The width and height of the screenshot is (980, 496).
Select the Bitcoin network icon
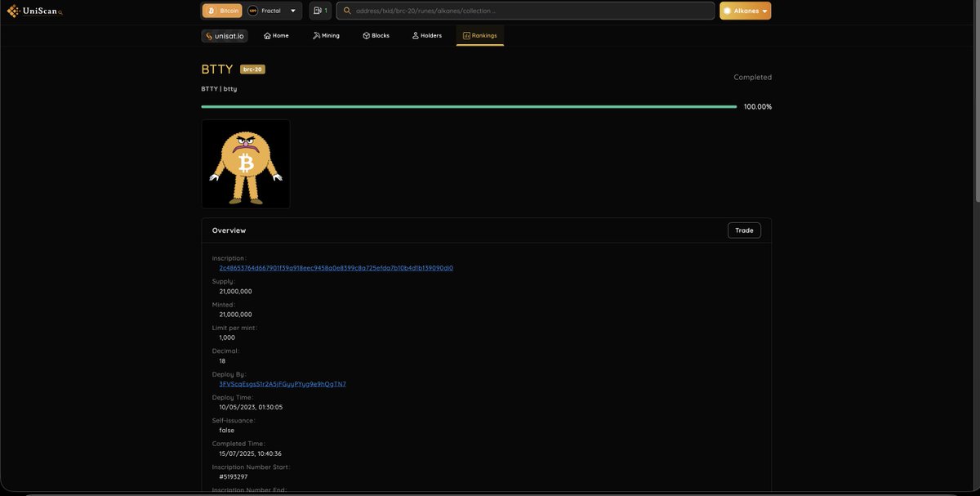pyautogui.click(x=212, y=9)
